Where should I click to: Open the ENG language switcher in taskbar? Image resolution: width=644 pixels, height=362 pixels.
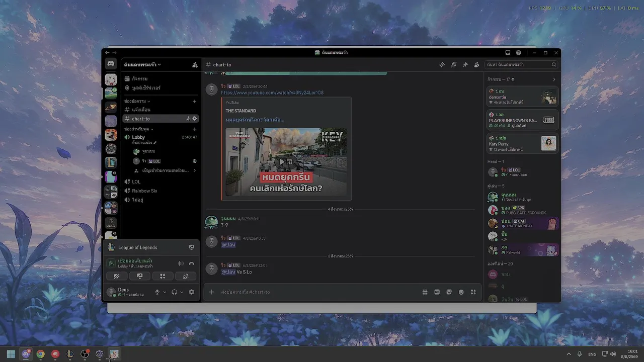tap(592, 354)
